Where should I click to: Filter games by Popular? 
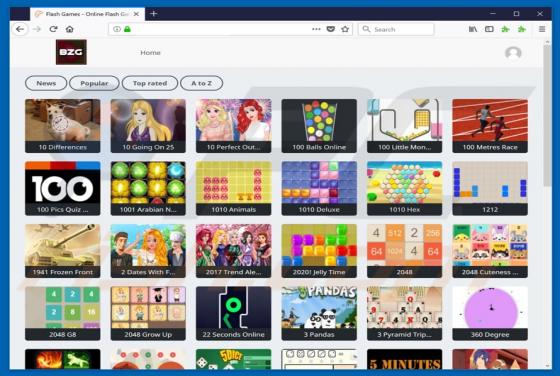pos(94,83)
